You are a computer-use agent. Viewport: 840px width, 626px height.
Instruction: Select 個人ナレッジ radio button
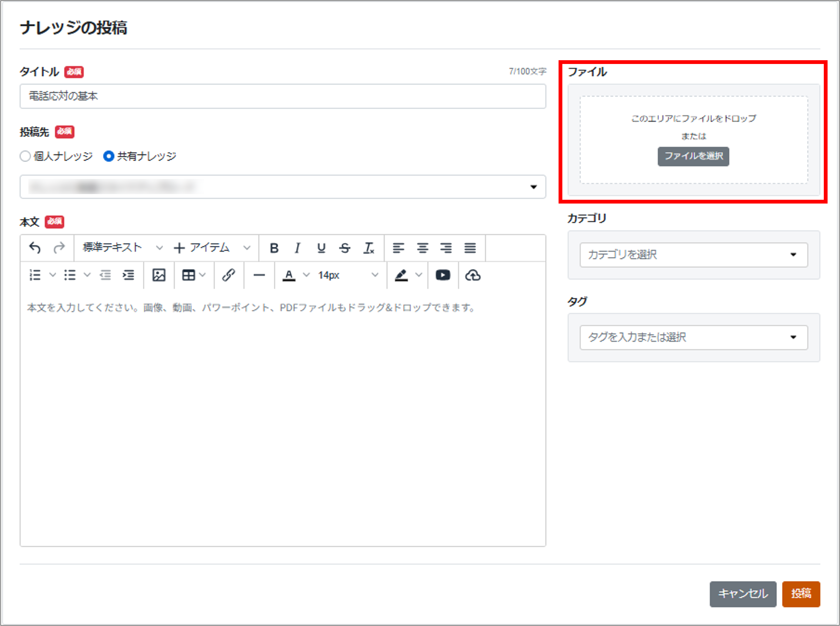[x=25, y=156]
